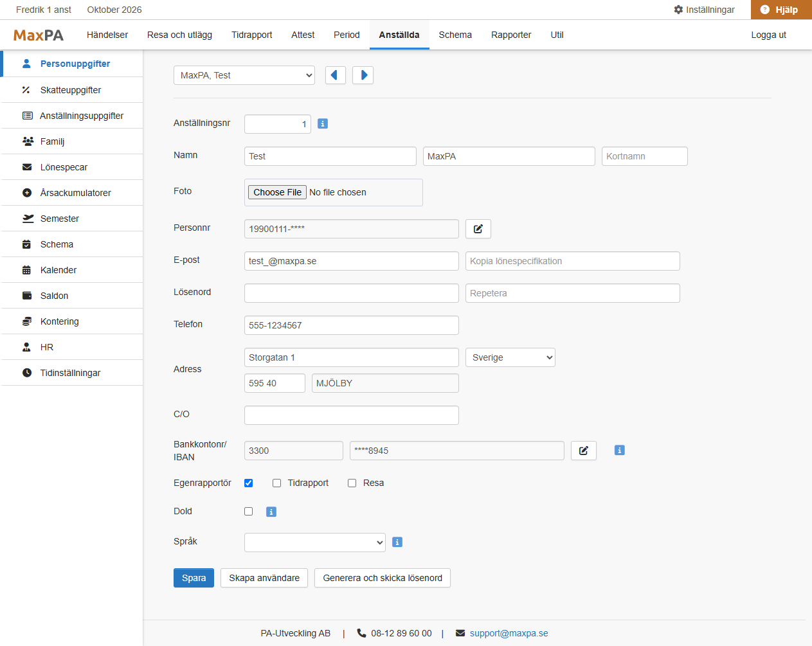Open the Sverige country dropdown
This screenshot has width=812, height=646.
(510, 357)
